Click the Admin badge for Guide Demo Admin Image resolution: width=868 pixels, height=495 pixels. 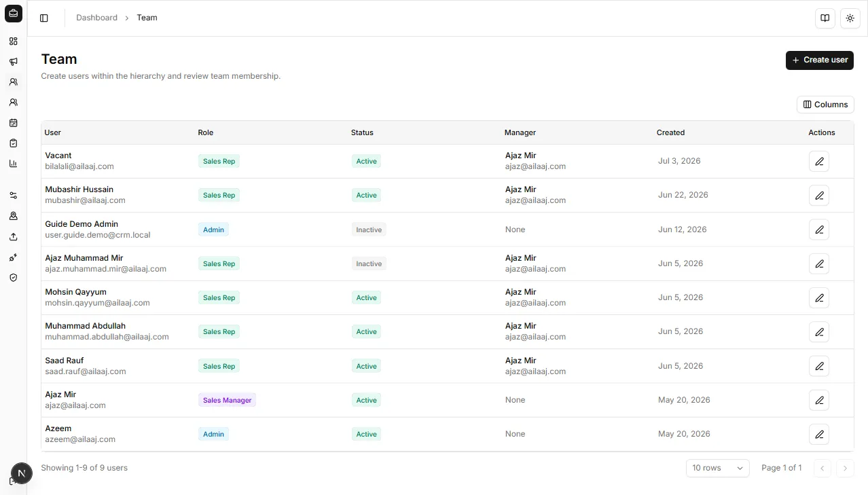pyautogui.click(x=213, y=230)
